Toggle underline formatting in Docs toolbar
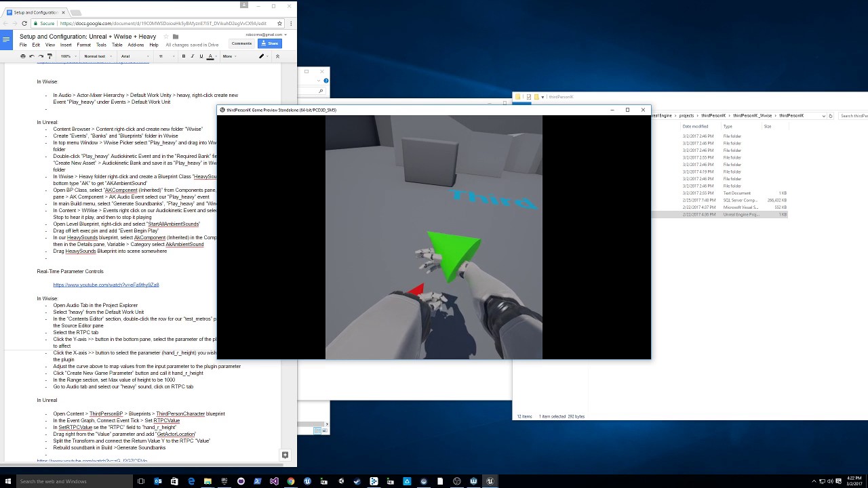The width and height of the screenshot is (868, 488). coord(201,56)
